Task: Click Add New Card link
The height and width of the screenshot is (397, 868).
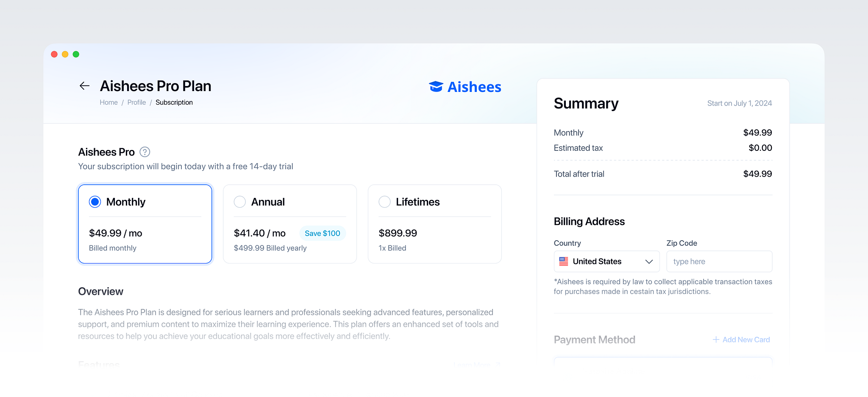Action: (x=746, y=340)
